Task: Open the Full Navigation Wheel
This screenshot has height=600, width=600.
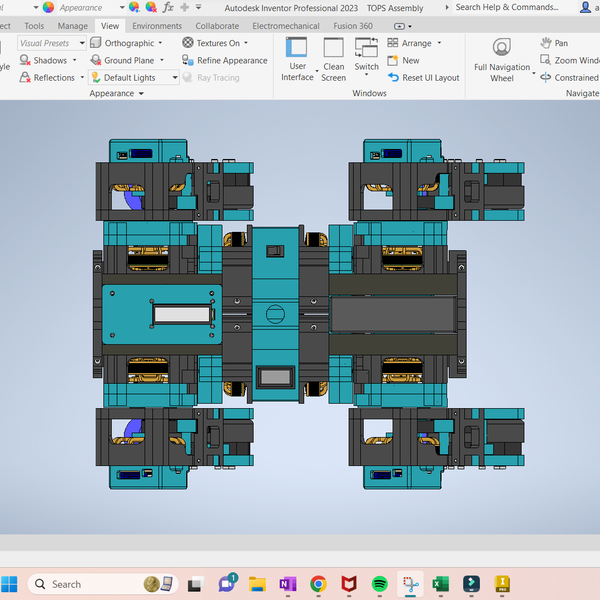Action: (x=502, y=60)
